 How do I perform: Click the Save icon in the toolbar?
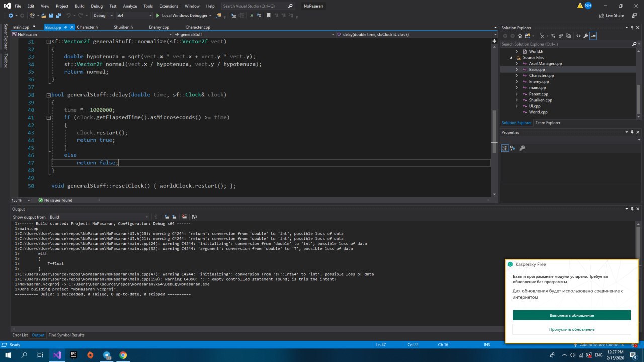(x=51, y=15)
